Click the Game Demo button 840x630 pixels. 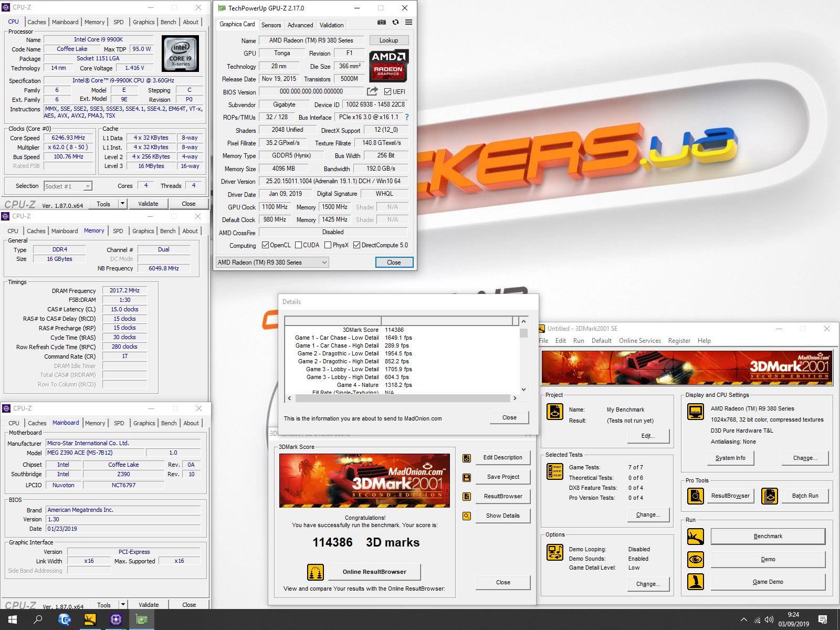pos(768,582)
